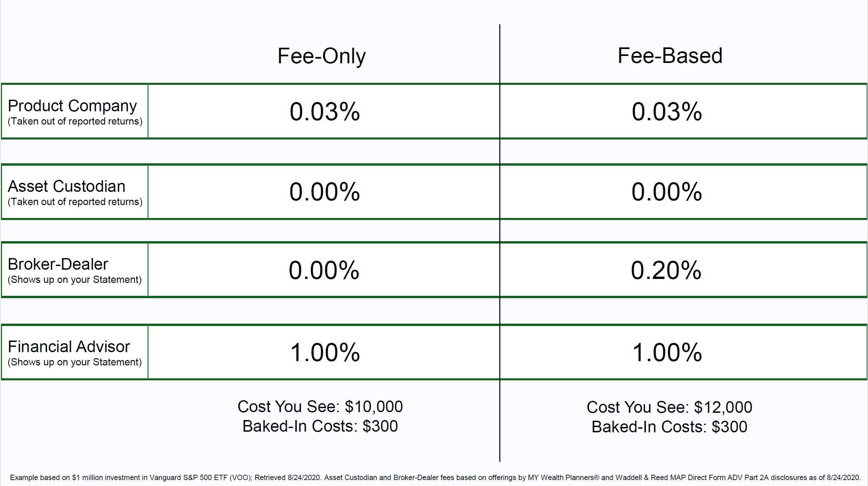Click Fee-Only Broker-Dealer 0.00% value

(x=324, y=270)
